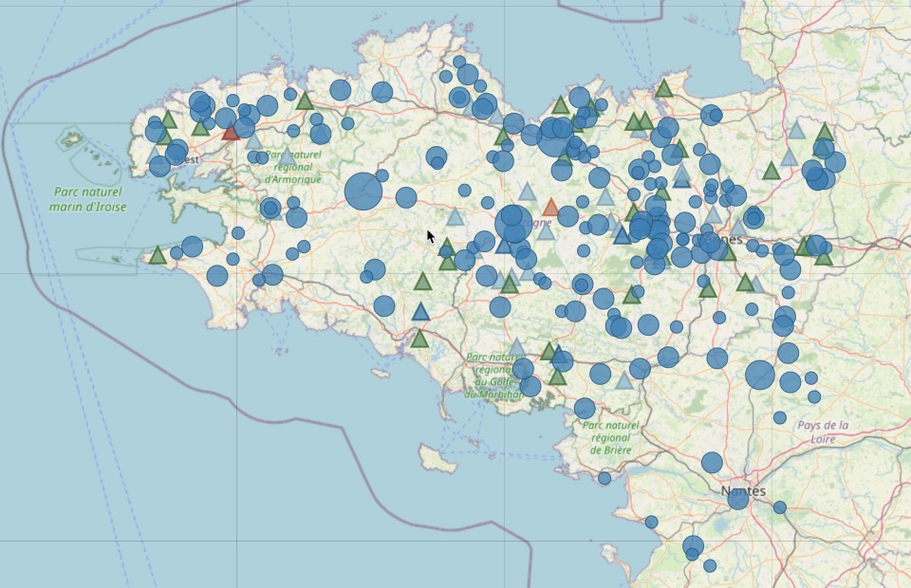The width and height of the screenshot is (911, 588).
Task: Click the blue circle just north of Nantes
Action: [712, 463]
